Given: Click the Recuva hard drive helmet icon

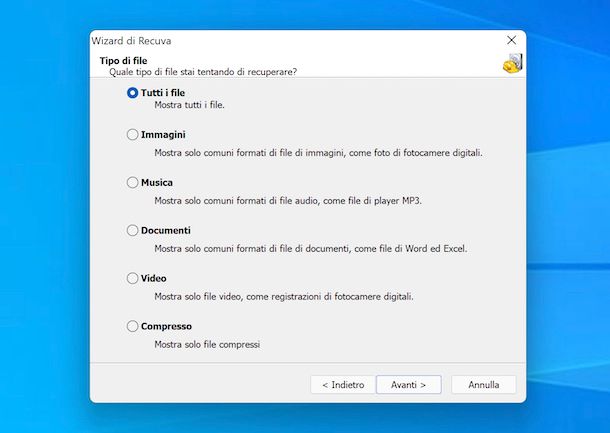Looking at the screenshot, I should click(x=512, y=63).
